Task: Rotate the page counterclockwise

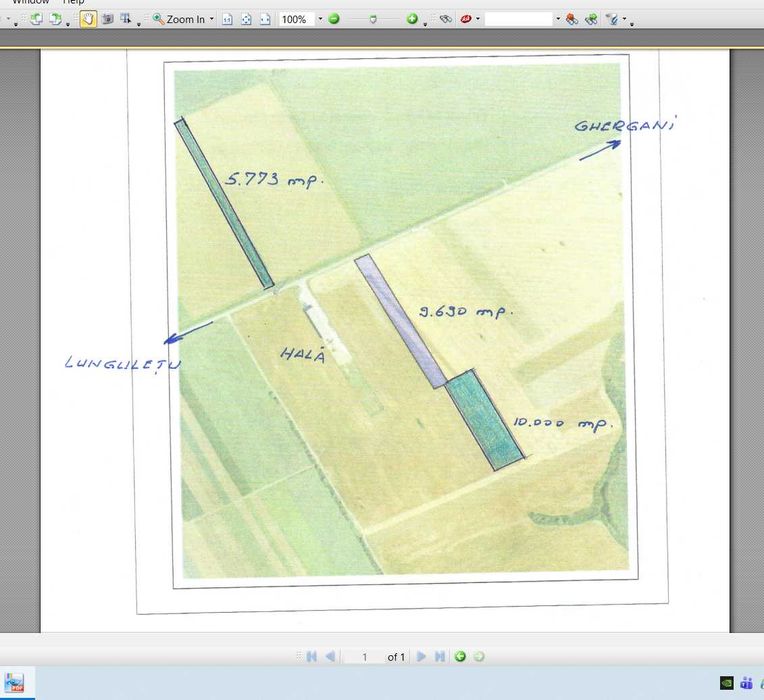Action: 36,19
